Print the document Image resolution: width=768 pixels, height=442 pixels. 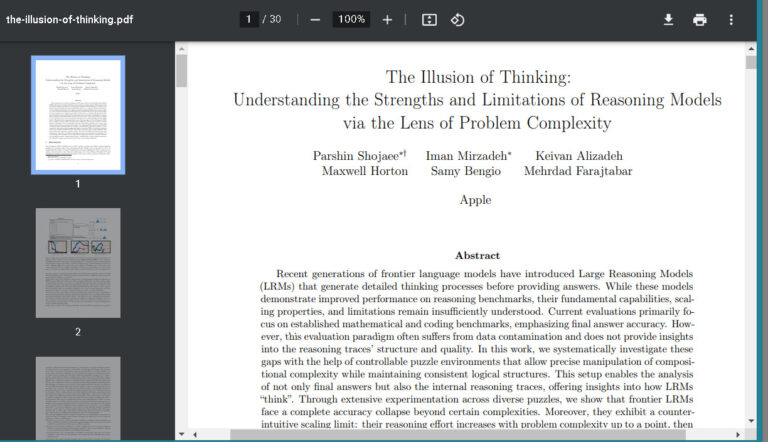[700, 20]
